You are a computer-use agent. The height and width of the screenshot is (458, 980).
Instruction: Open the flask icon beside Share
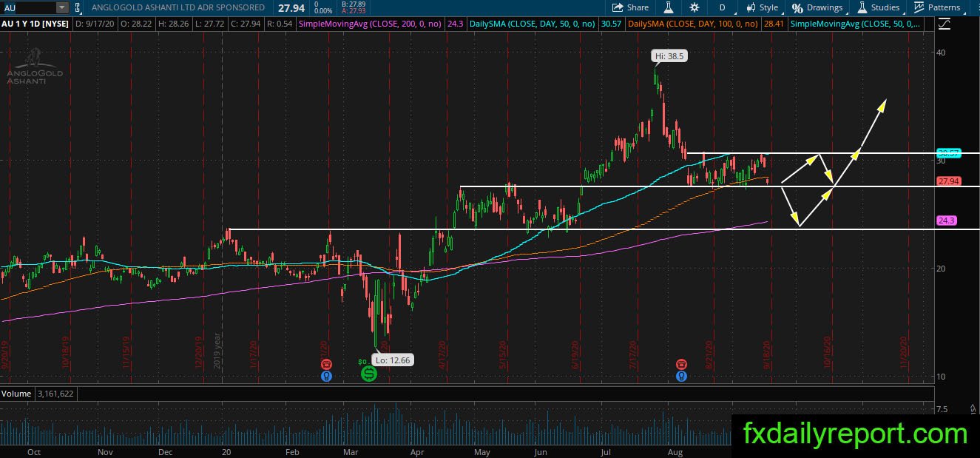668,7
